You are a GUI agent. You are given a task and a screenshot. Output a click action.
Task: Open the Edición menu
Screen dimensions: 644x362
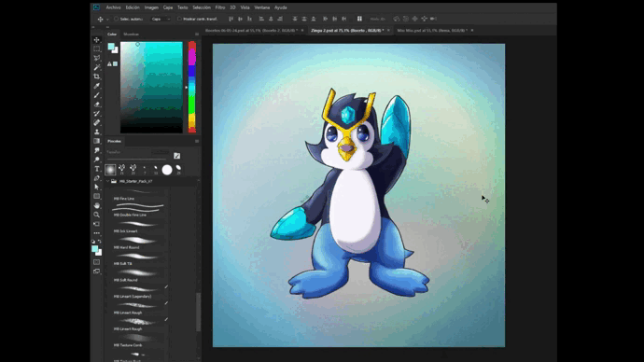coord(133,7)
